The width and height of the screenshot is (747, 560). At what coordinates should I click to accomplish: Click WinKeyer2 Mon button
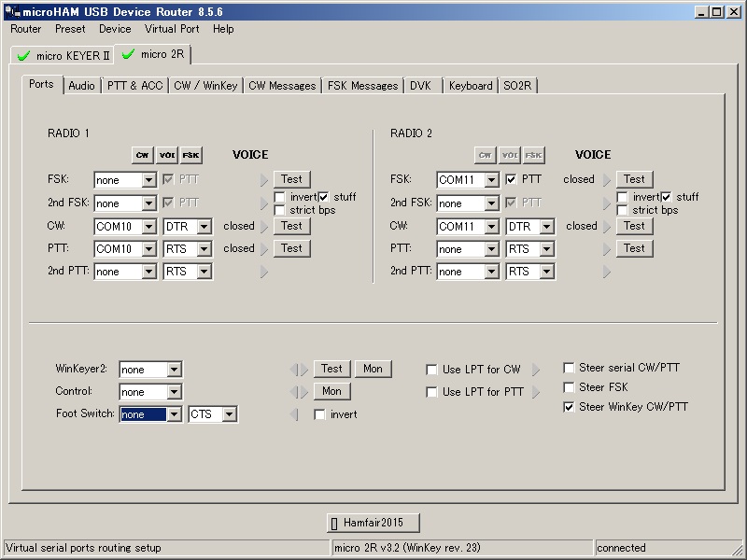pyautogui.click(x=373, y=369)
